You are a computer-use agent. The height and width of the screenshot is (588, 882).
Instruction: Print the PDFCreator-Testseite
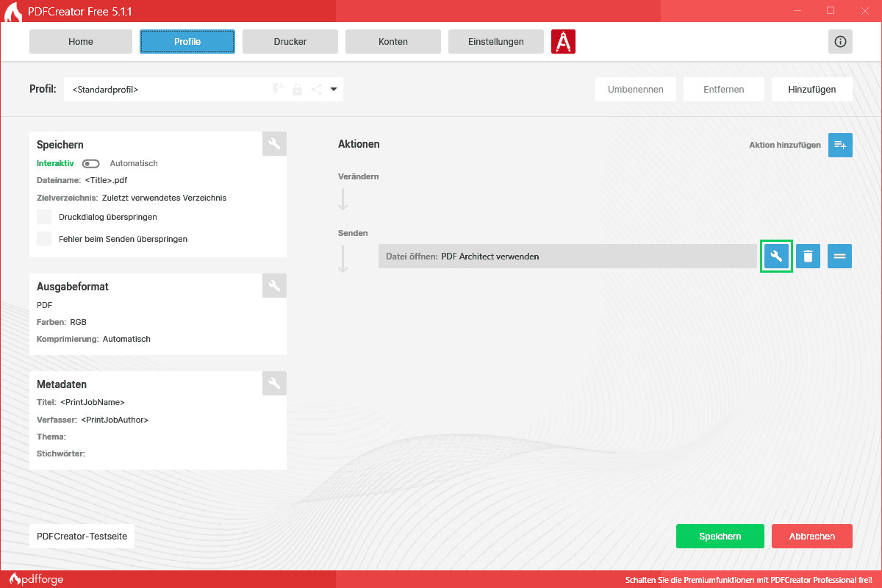click(x=82, y=536)
